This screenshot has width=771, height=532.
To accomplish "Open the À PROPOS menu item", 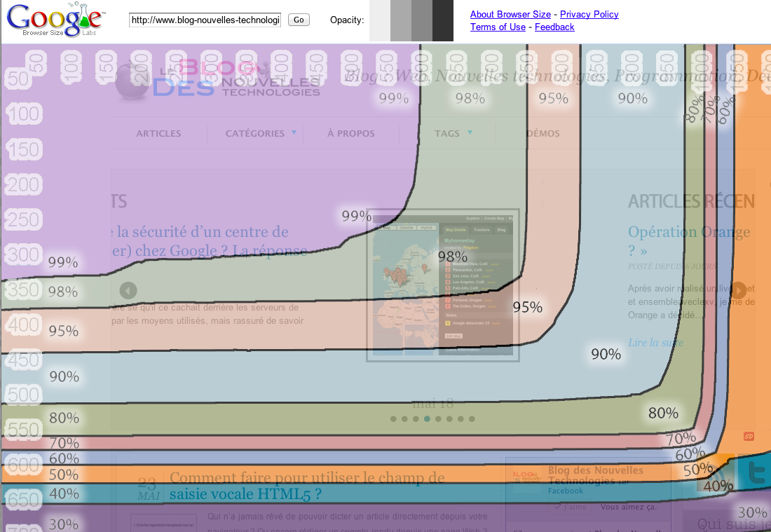I will [351, 133].
